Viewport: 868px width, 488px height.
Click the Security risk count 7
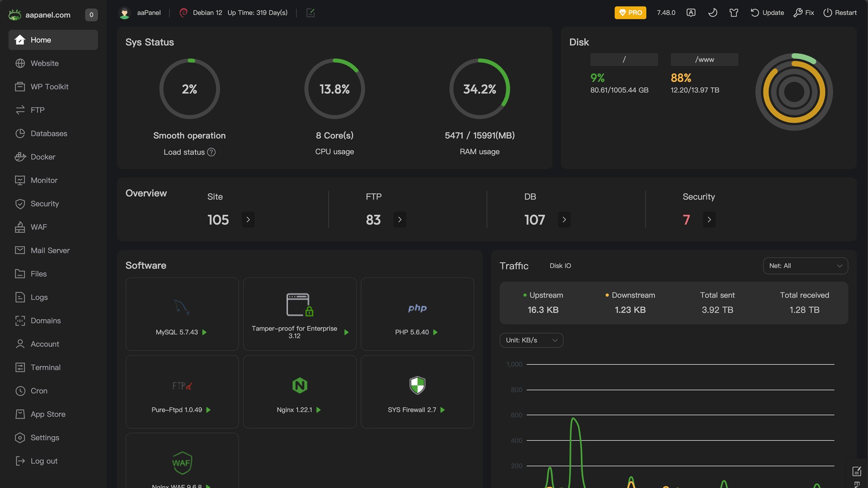[x=686, y=220]
